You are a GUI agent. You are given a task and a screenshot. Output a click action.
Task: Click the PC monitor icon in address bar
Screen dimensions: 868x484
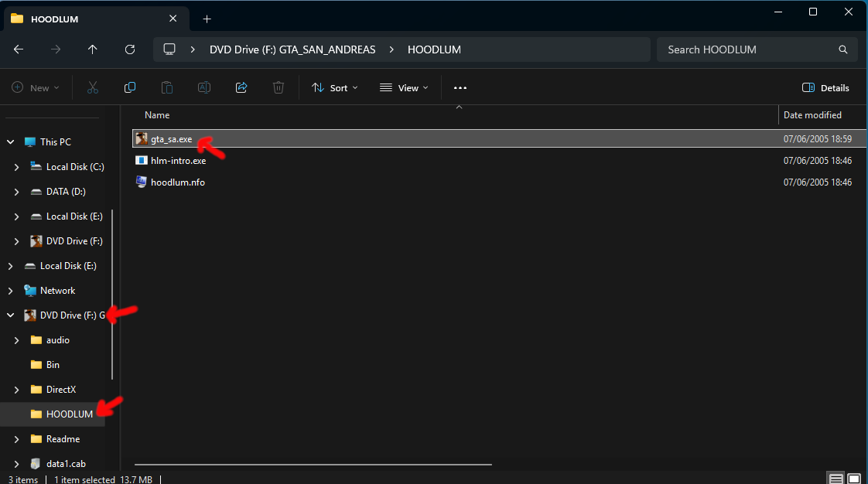pyautogui.click(x=169, y=49)
